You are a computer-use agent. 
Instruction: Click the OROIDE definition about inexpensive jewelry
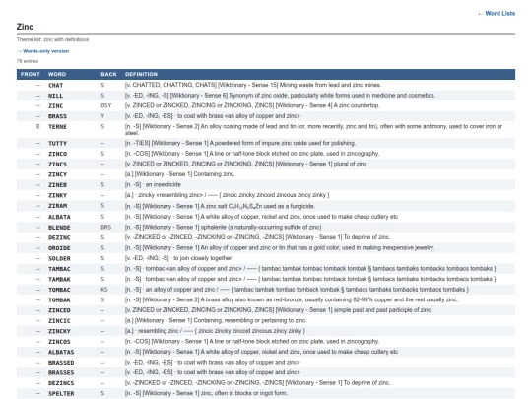point(280,247)
